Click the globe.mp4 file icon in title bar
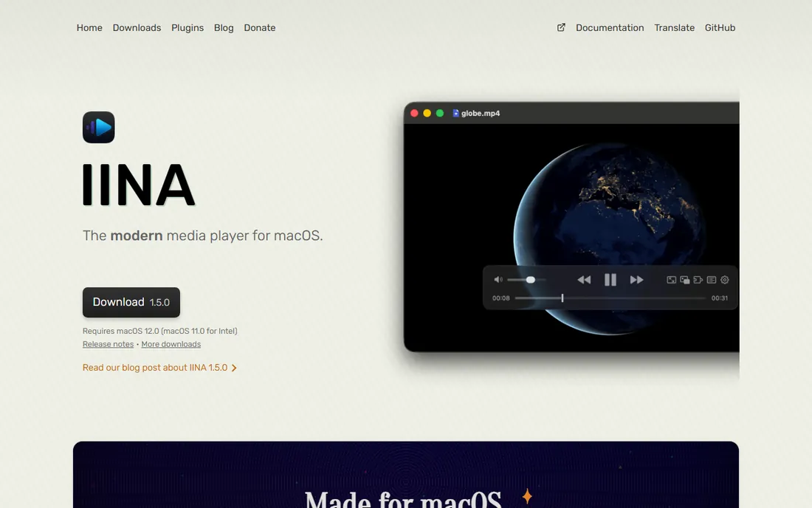812x508 pixels. point(455,113)
